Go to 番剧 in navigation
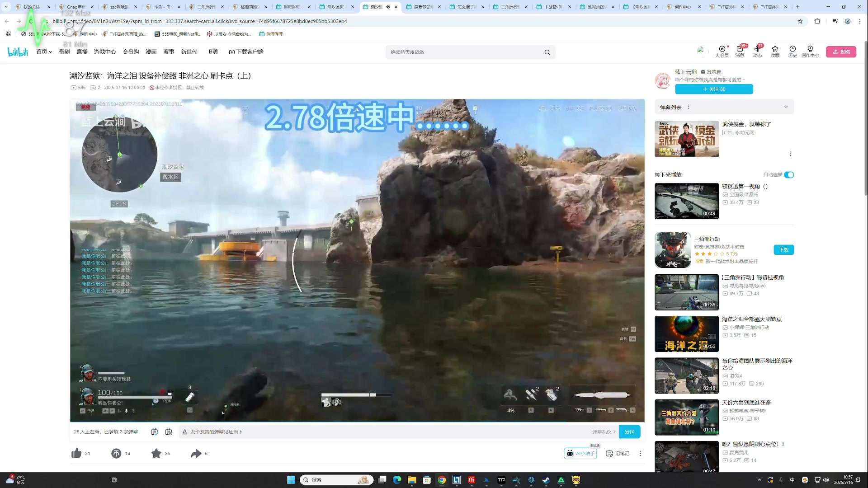The height and width of the screenshot is (488, 868). 64,52
